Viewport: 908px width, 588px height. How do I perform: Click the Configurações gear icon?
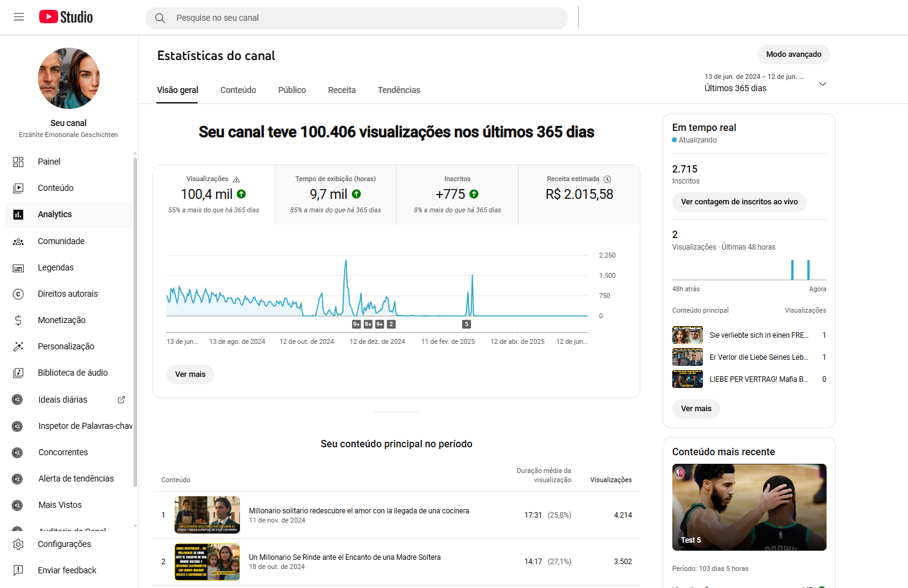[18, 544]
